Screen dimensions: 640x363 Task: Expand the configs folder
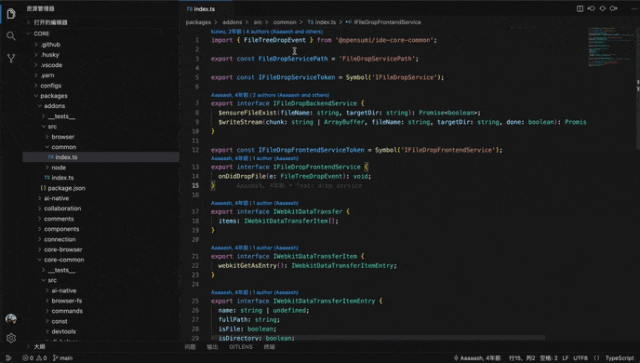tap(51, 86)
